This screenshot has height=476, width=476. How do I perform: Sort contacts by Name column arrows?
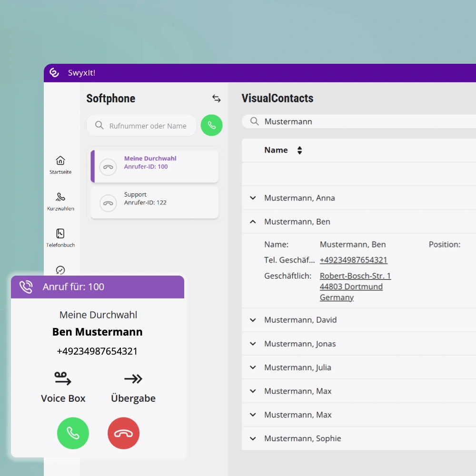pyautogui.click(x=299, y=150)
